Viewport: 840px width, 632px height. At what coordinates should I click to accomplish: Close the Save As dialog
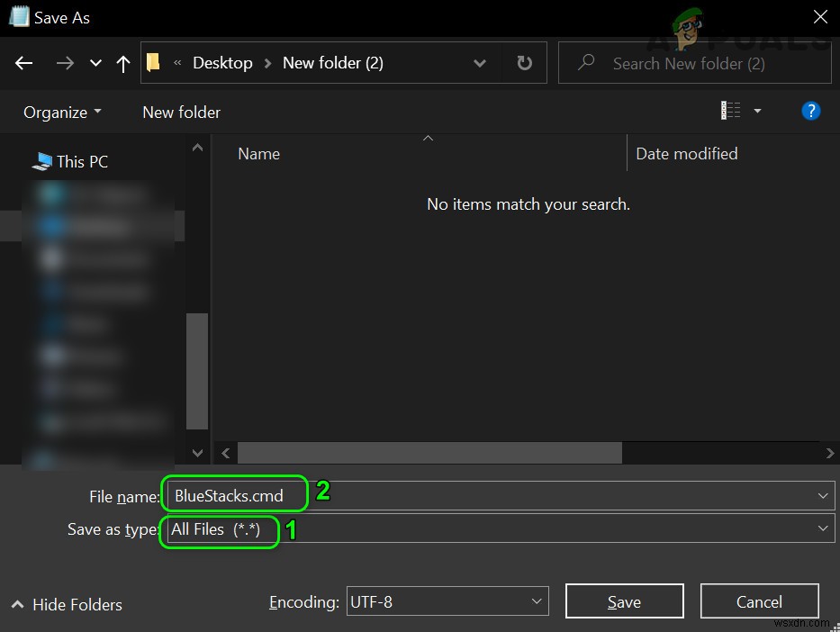click(x=820, y=17)
